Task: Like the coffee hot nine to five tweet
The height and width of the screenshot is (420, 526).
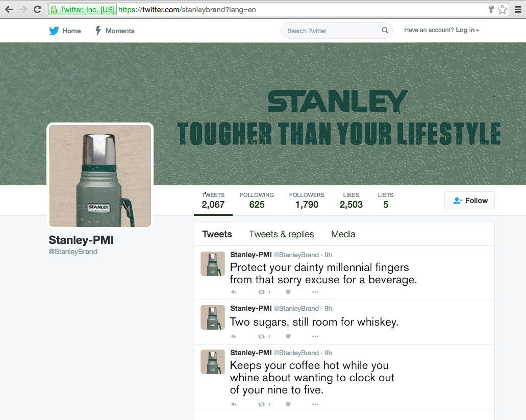Action: (x=288, y=405)
